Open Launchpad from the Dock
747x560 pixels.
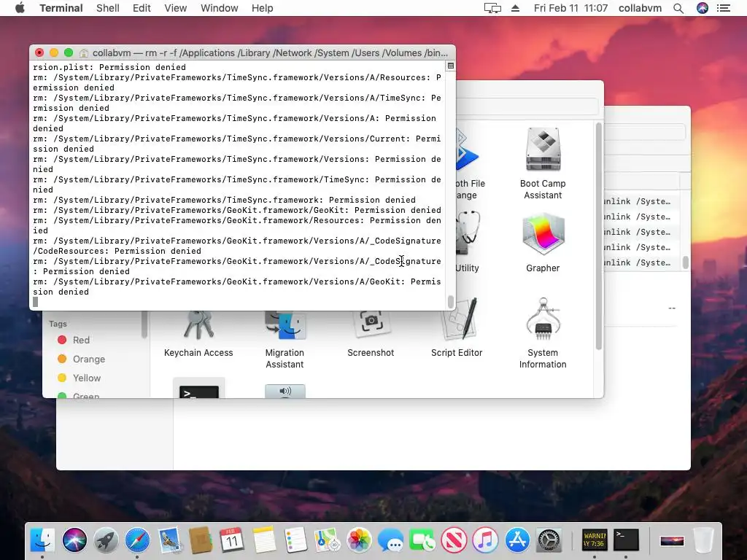click(106, 540)
